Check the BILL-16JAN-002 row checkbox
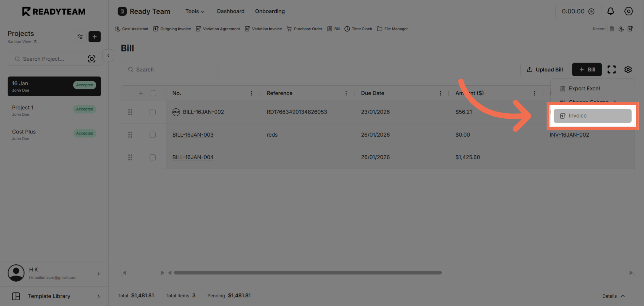644x306 pixels. pos(152,112)
